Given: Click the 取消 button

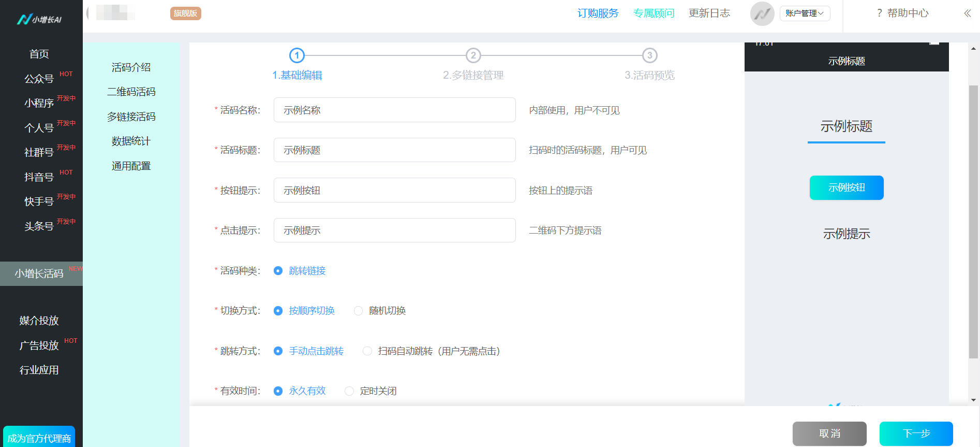Looking at the screenshot, I should point(829,434).
